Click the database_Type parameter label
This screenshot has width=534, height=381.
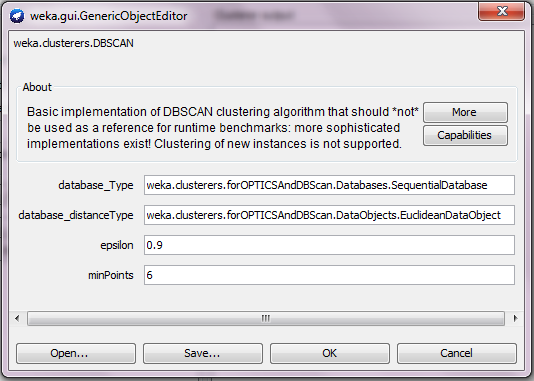96,185
